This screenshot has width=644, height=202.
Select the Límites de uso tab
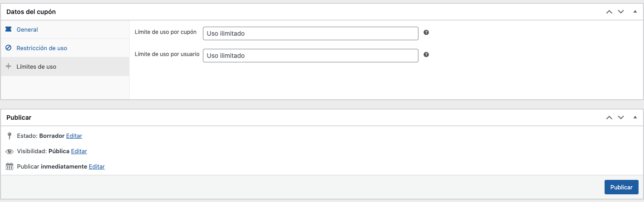pos(36,66)
